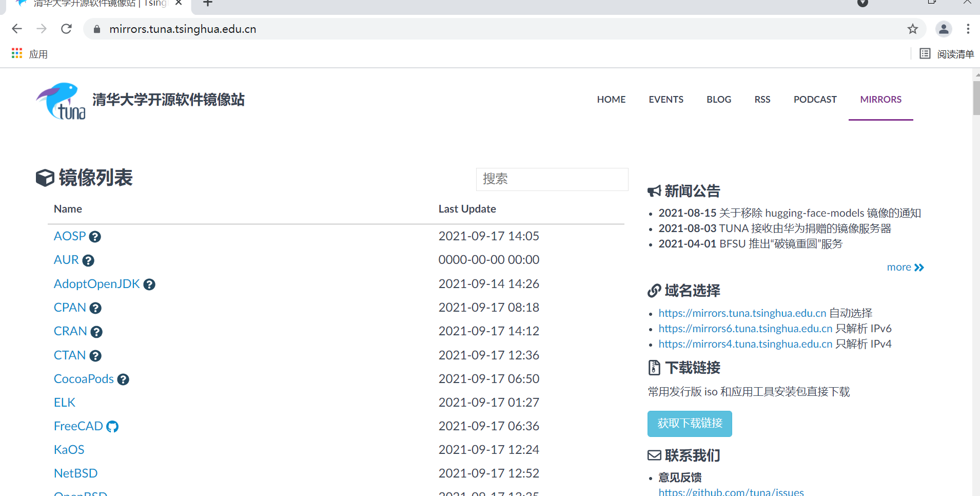This screenshot has height=496, width=980.
Task: Click the browser forward arrow
Action: coord(42,29)
